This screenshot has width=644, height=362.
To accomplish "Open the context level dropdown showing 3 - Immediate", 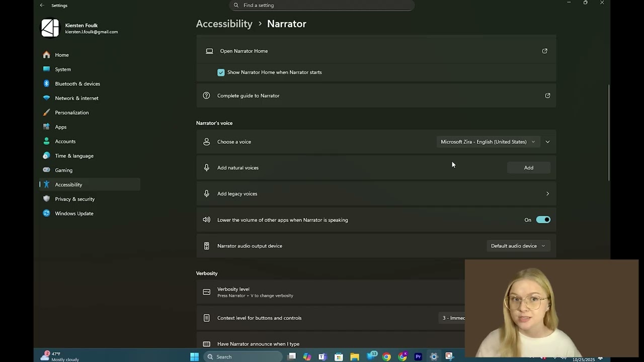I will (x=452, y=318).
